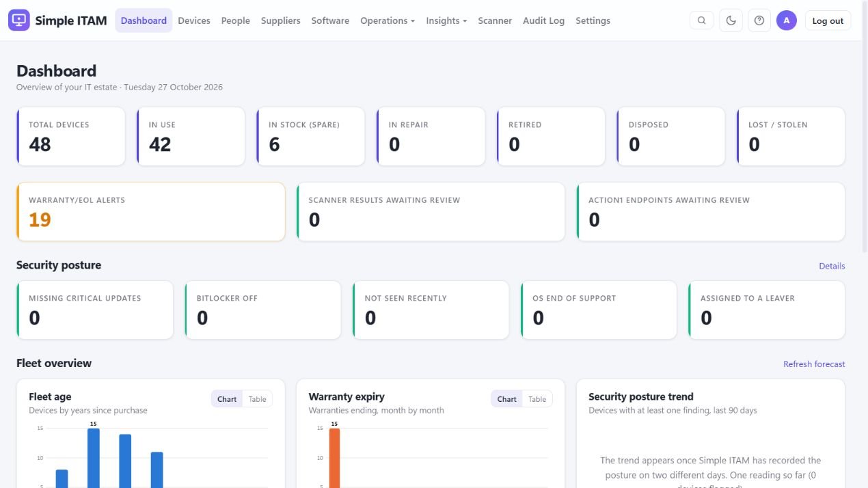Open the Disposed devices card
The image size is (868, 488).
(670, 136)
